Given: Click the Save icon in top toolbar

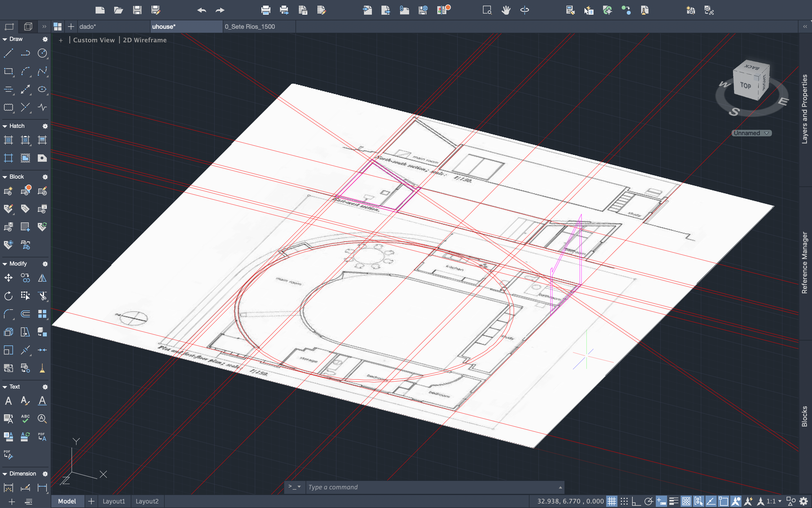Looking at the screenshot, I should click(137, 10).
